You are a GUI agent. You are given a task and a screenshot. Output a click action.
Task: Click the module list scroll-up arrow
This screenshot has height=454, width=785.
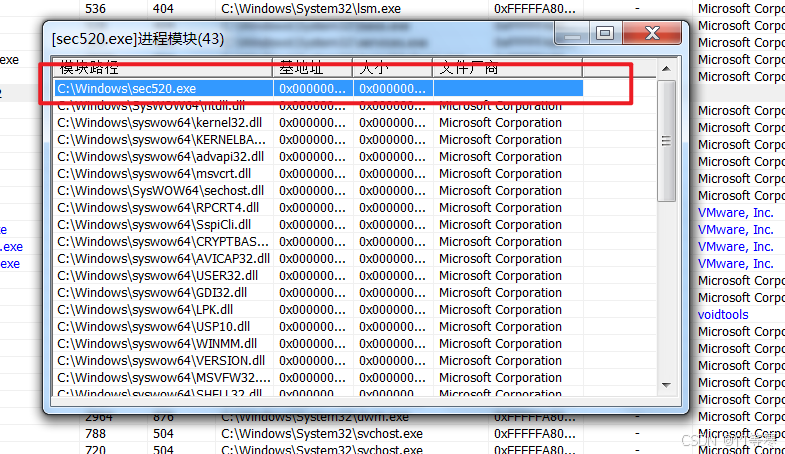coord(667,68)
